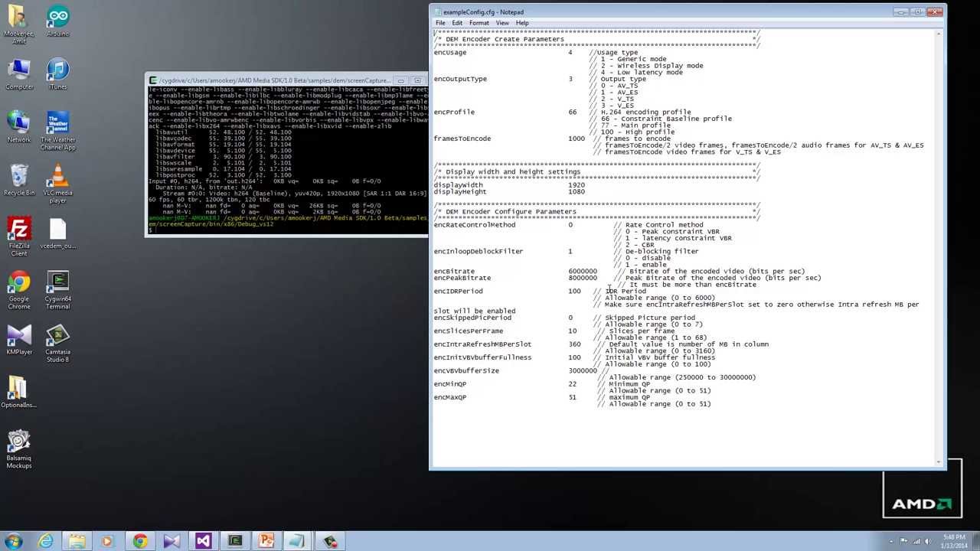Place cursor on encUsage parameter name

click(450, 52)
